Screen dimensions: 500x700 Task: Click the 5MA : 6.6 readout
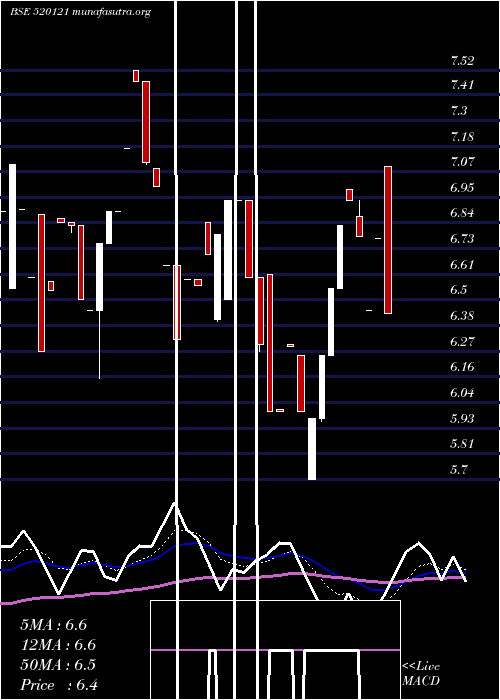[x=54, y=625]
